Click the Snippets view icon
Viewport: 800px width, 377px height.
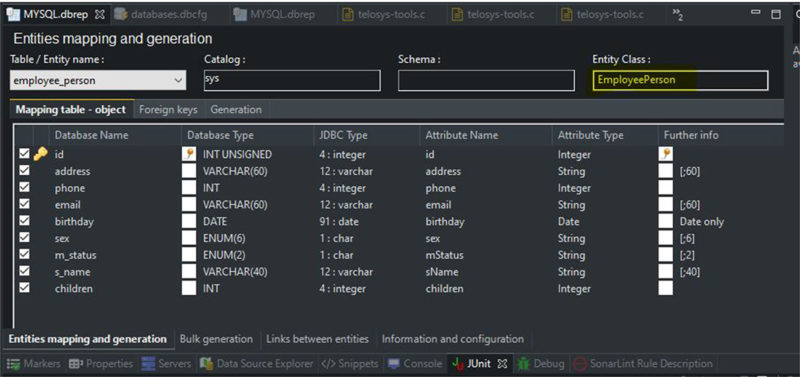coord(328,364)
